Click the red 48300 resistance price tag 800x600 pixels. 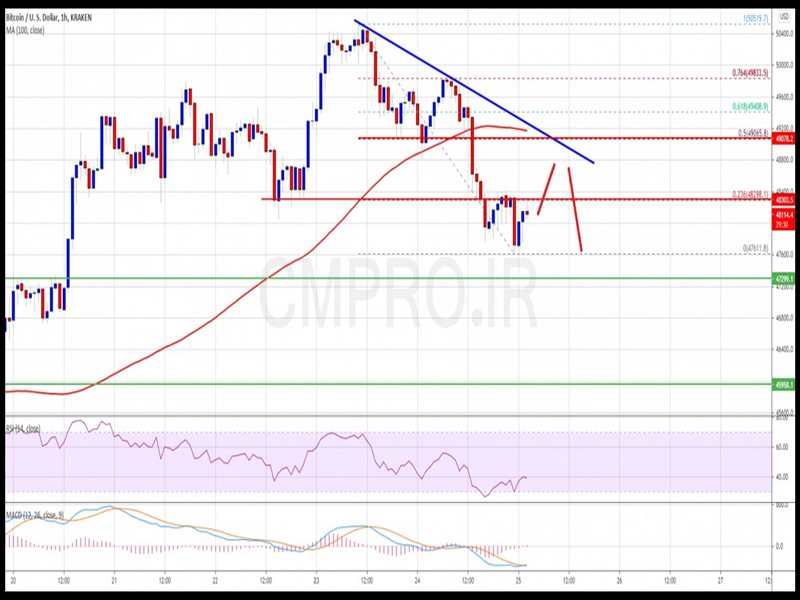coord(782,199)
